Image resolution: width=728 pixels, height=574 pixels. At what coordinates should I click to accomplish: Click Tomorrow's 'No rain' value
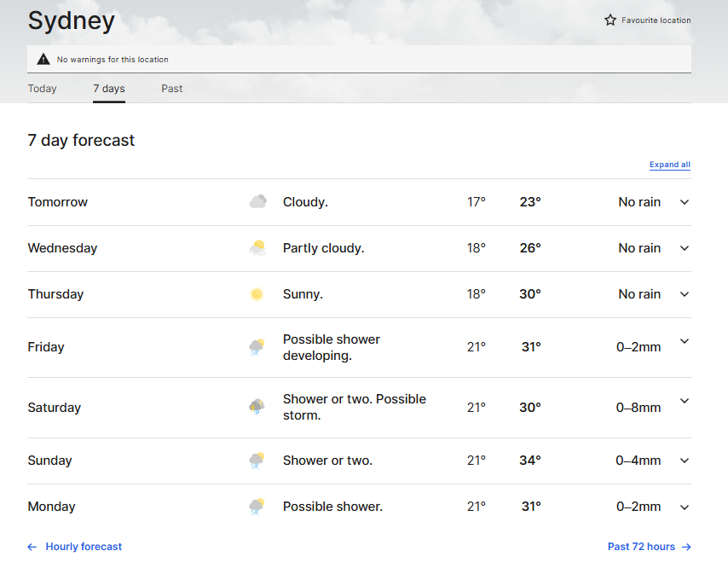[x=639, y=202]
